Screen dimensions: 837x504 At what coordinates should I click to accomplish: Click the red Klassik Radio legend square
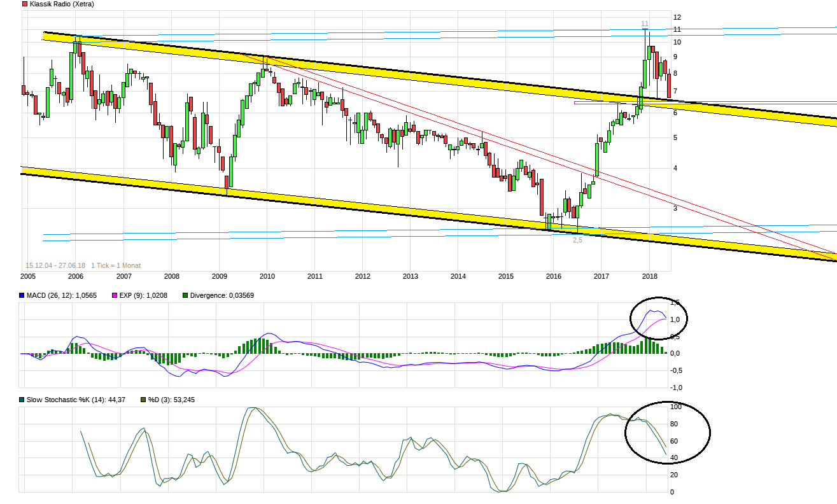click(x=25, y=4)
